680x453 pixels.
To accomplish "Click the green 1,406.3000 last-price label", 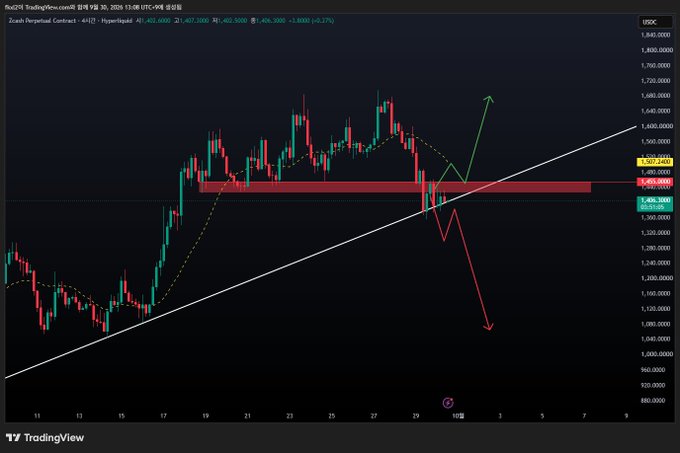I will click(655, 203).
